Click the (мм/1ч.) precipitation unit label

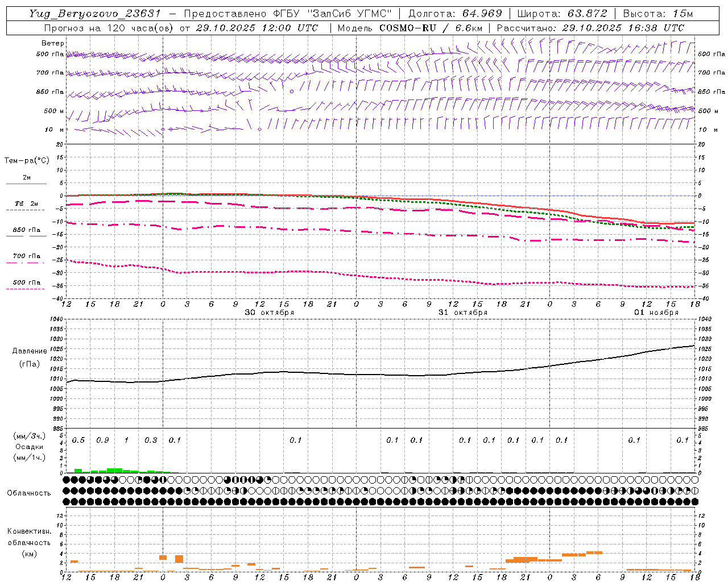click(30, 458)
